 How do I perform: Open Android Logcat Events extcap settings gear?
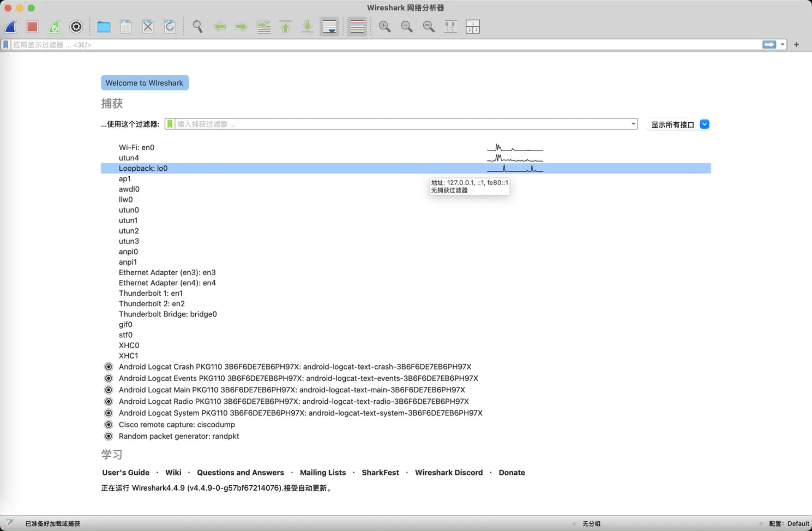[x=108, y=378]
